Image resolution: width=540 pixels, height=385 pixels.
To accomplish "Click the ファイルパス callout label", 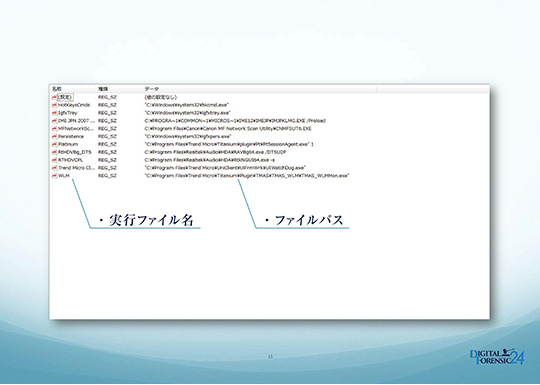I will (304, 220).
